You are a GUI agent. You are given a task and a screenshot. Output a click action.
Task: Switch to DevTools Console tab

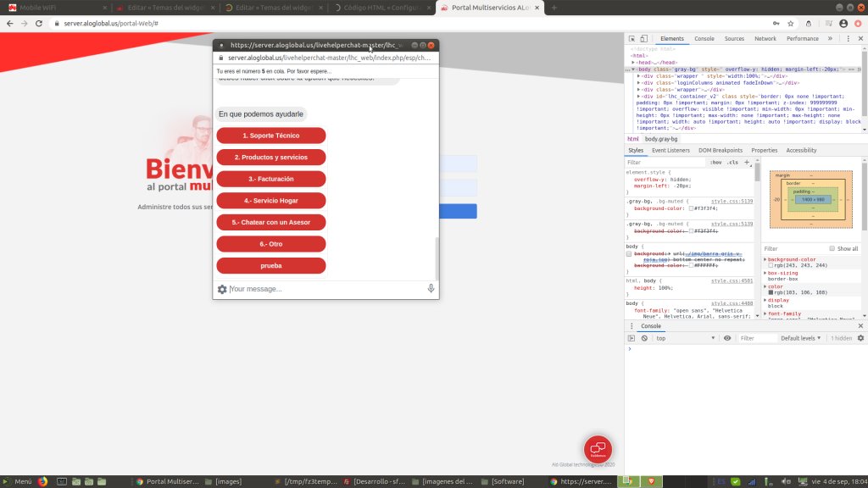704,39
